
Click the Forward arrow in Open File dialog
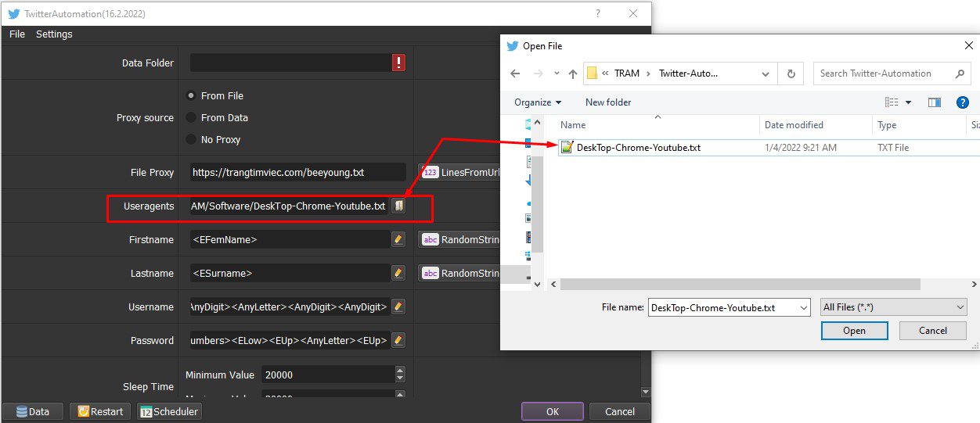pos(536,73)
